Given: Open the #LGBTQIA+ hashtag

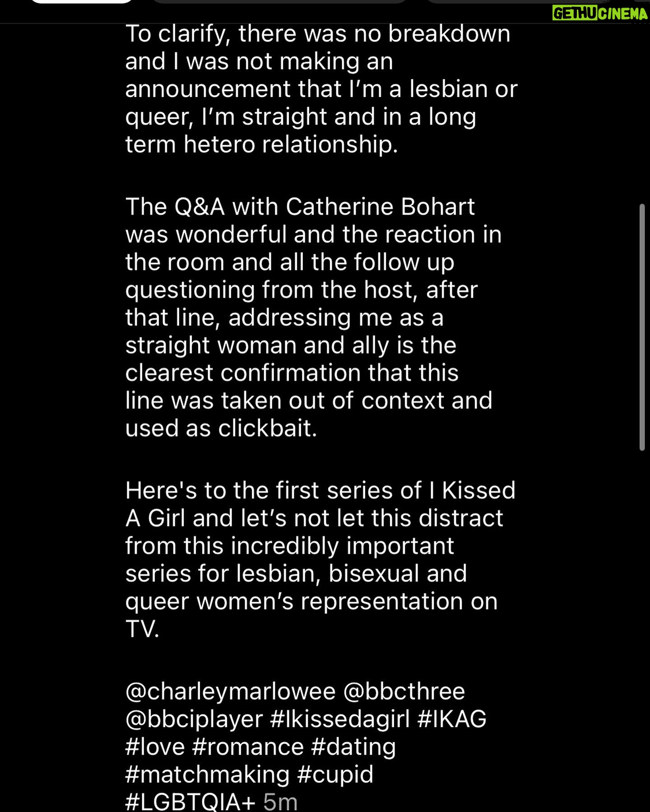Looking at the screenshot, I should [190, 802].
